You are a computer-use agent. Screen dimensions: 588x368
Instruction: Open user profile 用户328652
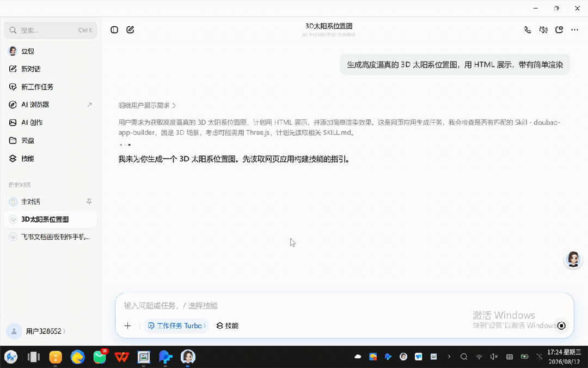36,331
